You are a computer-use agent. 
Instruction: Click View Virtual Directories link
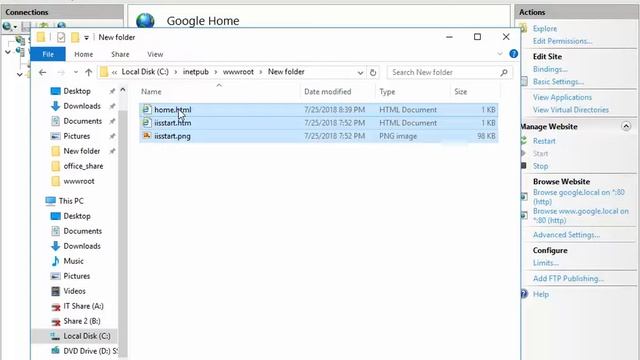tap(571, 110)
